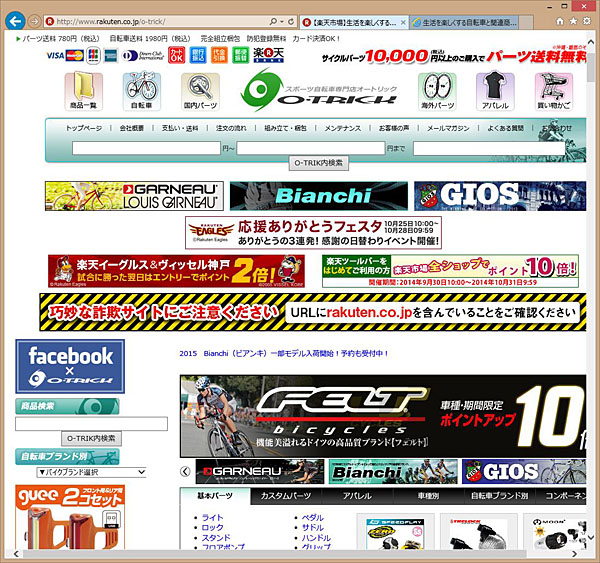Viewport: 600px width, 563px height.
Task: Open the facebook × O-TRICK banner
Action: 70,366
